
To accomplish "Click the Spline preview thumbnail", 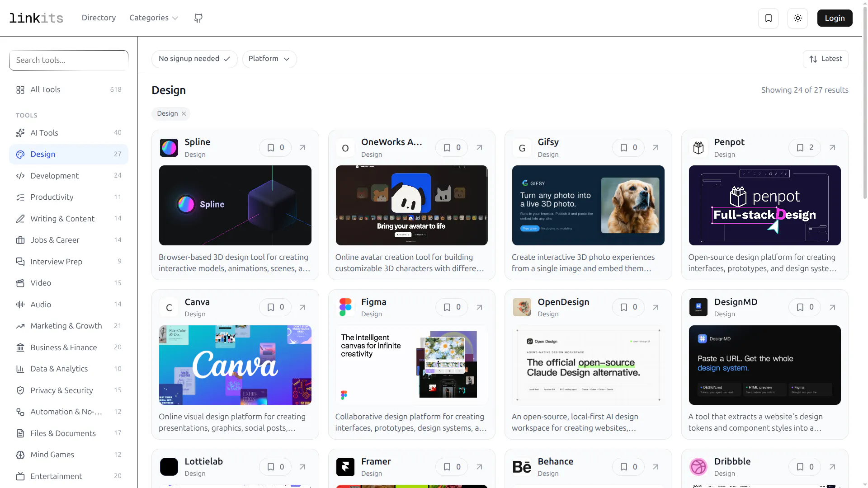I will [235, 205].
